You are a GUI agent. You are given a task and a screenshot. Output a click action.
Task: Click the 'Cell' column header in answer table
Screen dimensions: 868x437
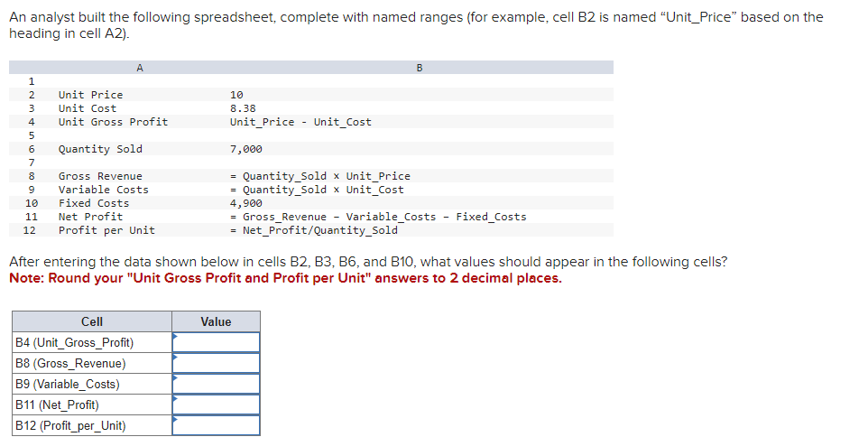[92, 321]
